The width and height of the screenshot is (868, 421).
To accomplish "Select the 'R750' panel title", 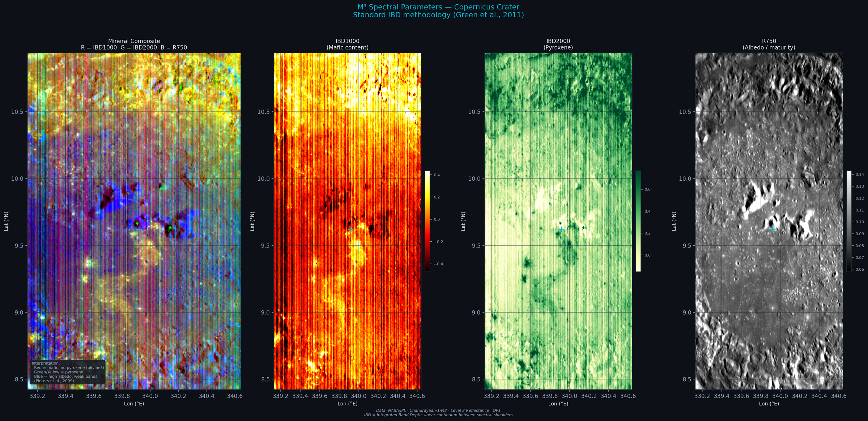I will (769, 41).
